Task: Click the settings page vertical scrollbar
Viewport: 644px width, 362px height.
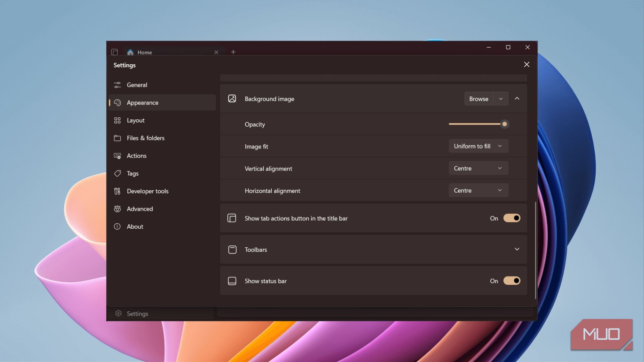Action: pyautogui.click(x=536, y=250)
